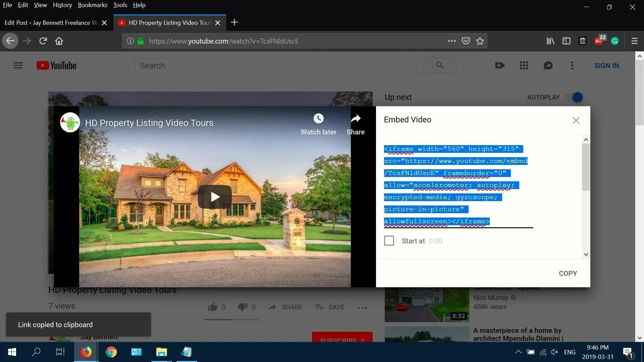
Task: Open the Firefox Library icon
Action: 550,41
